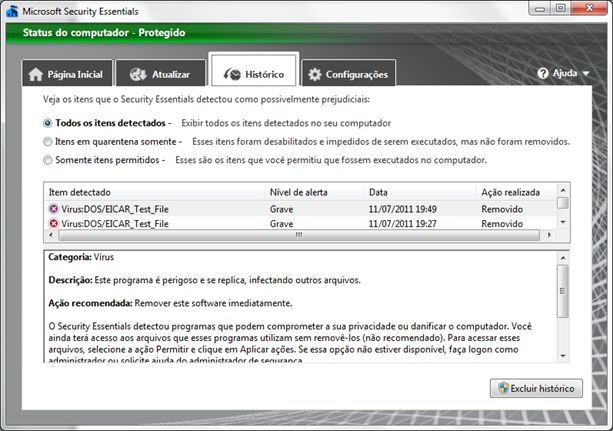This screenshot has width=613, height=431.
Task: Switch to the Atualizar tab
Action: click(161, 73)
